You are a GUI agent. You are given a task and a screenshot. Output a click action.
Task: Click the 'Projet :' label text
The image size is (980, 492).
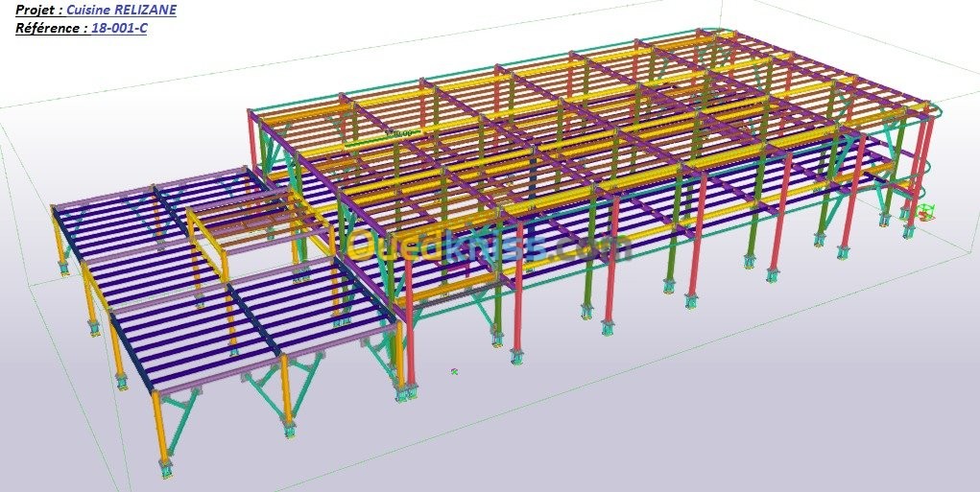click(x=38, y=10)
